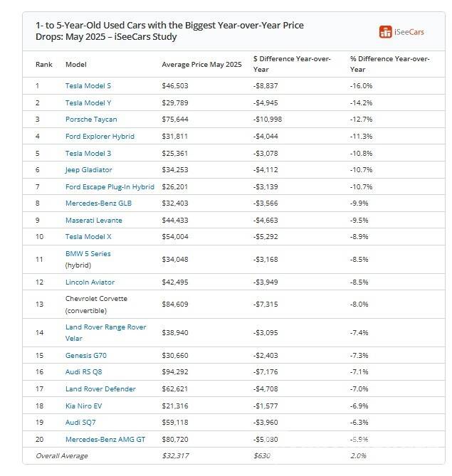Image resolution: width=452 pixels, height=476 pixels.
Task: Open the Audi RS Q8 link
Action: [x=85, y=372]
